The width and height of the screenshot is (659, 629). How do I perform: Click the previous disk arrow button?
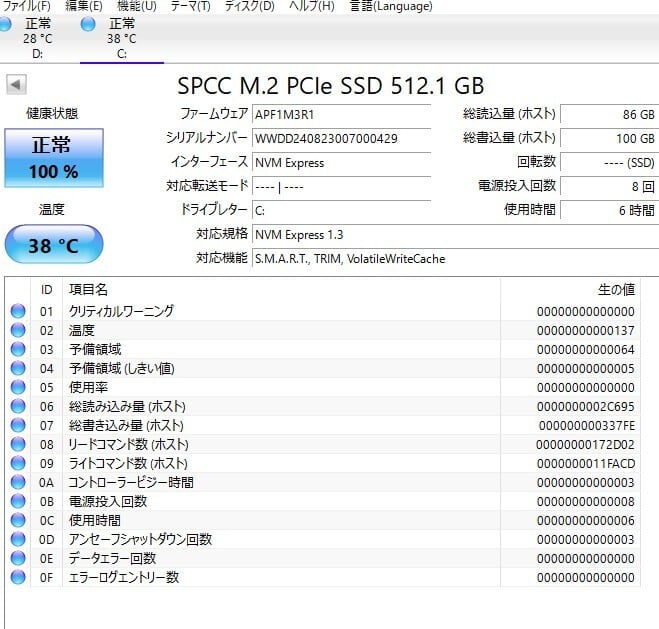coord(16,85)
